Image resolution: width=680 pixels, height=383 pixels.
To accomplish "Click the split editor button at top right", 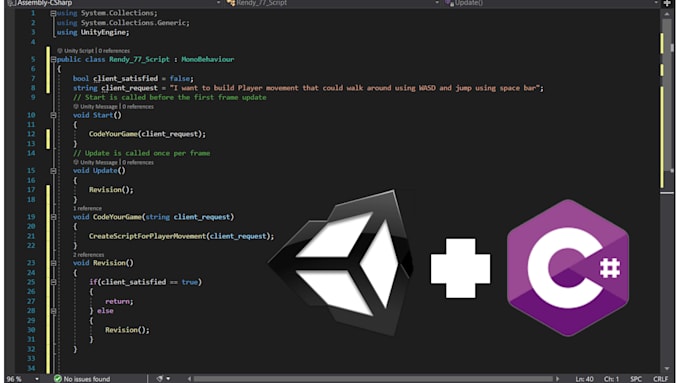I will 667,3.
